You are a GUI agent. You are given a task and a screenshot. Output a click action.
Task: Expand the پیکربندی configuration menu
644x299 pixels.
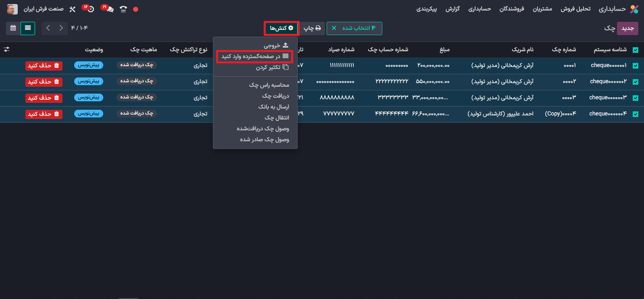click(x=426, y=9)
